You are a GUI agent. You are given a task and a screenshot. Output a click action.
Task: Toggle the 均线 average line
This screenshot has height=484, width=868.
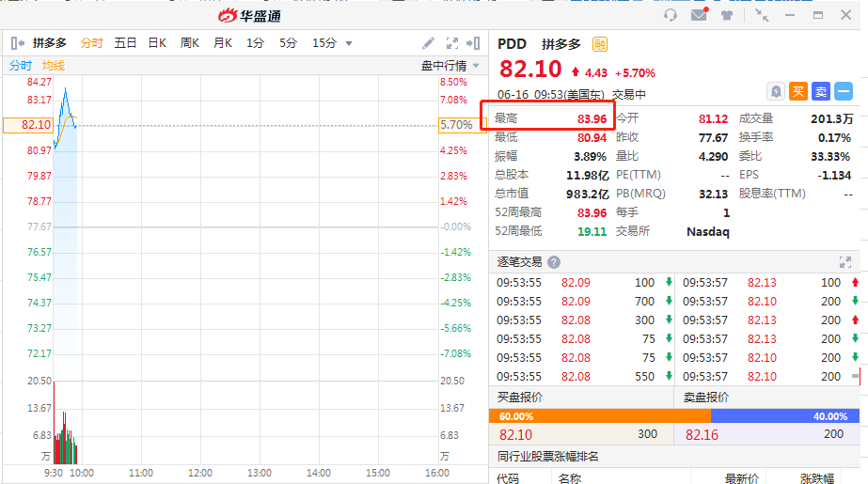[x=54, y=66]
